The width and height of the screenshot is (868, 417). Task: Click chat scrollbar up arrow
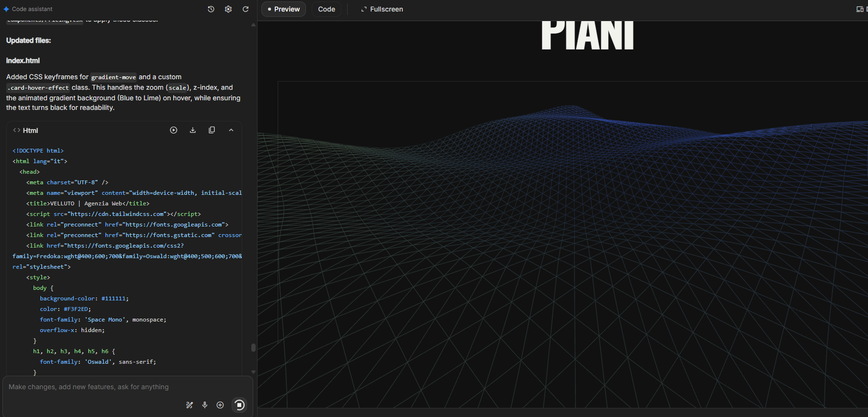[x=253, y=25]
